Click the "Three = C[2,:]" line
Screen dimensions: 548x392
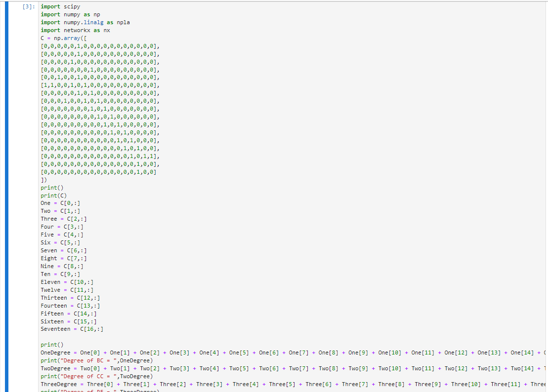click(x=64, y=219)
